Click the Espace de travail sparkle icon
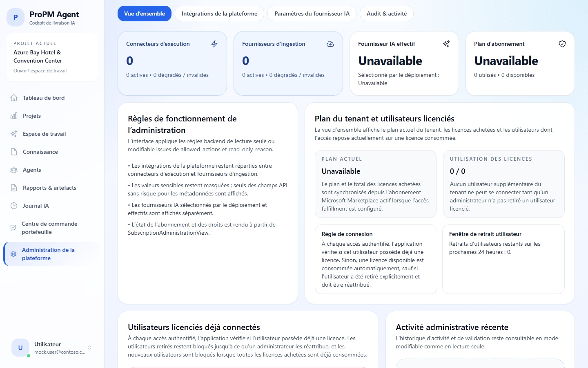The height and width of the screenshot is (368, 588). click(x=14, y=134)
